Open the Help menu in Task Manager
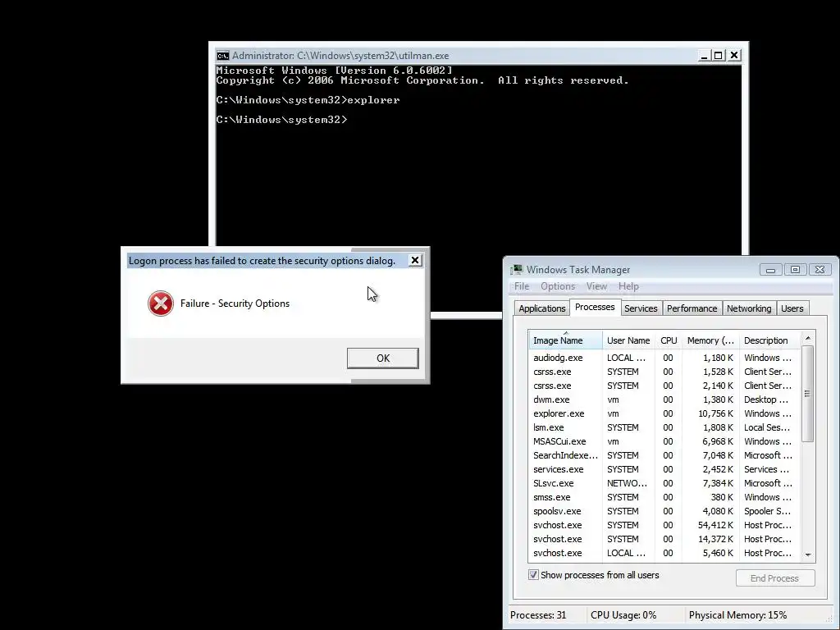Screen dimensions: 840x630 click(628, 286)
